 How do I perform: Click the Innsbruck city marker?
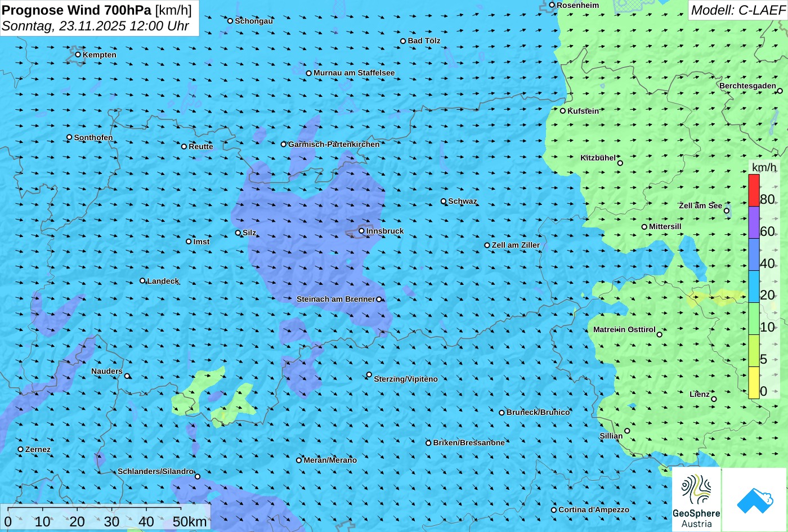click(361, 231)
